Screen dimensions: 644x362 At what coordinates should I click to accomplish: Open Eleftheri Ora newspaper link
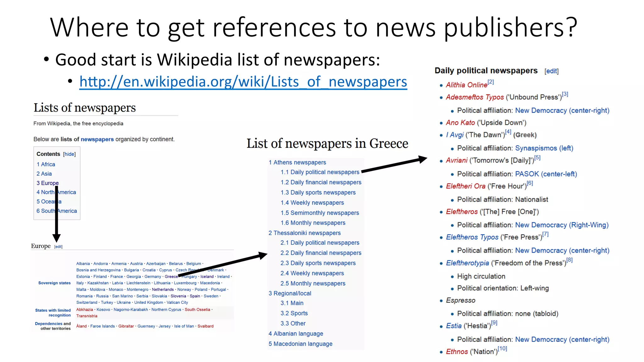point(466,186)
